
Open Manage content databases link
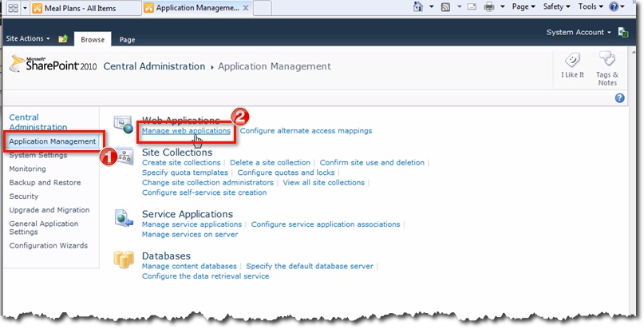click(189, 266)
